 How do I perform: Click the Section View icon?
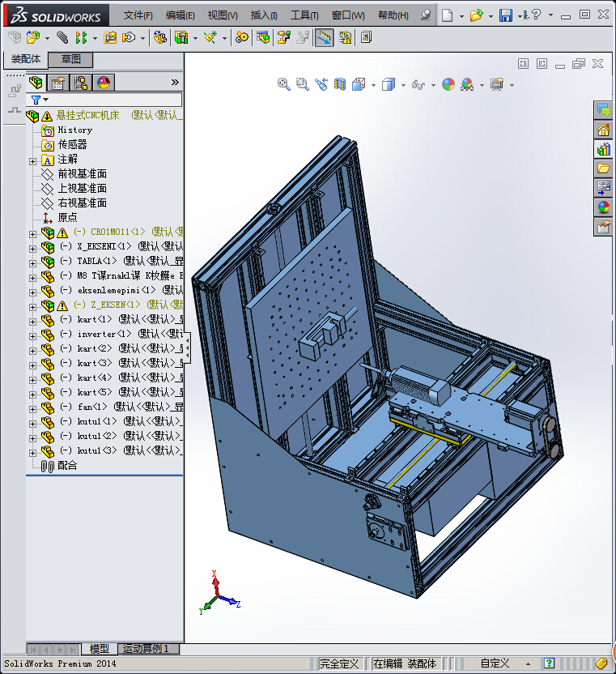pyautogui.click(x=340, y=84)
